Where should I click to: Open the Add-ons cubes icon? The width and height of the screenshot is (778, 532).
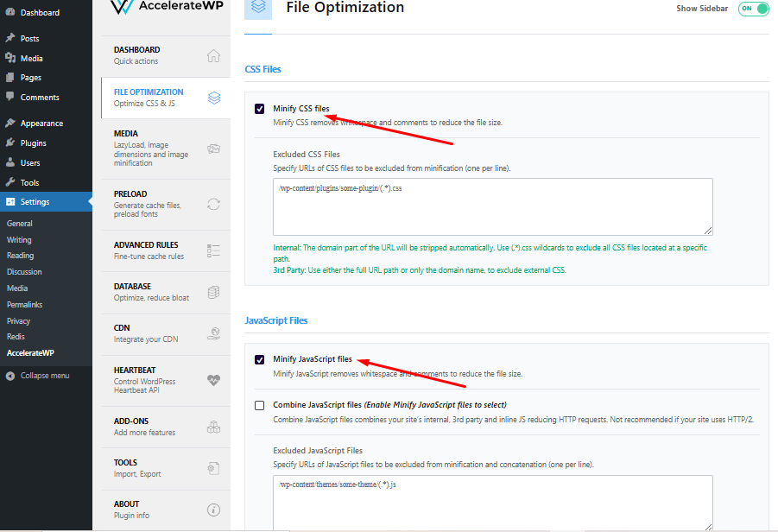point(214,427)
